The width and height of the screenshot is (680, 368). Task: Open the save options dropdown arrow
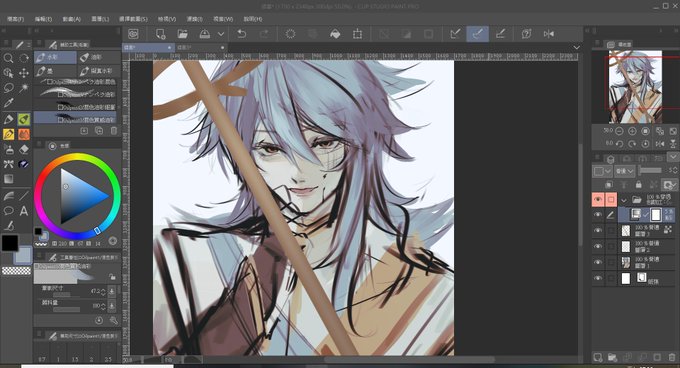[221, 34]
